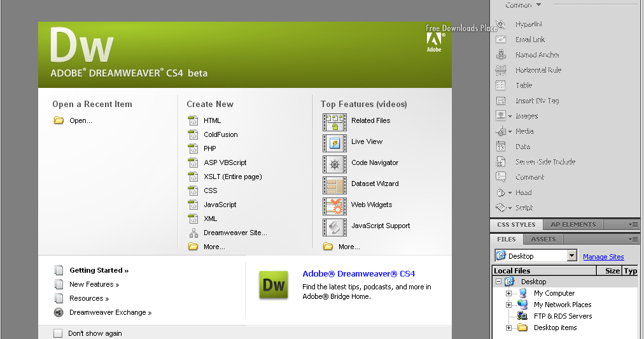Insert a Table

pos(524,85)
